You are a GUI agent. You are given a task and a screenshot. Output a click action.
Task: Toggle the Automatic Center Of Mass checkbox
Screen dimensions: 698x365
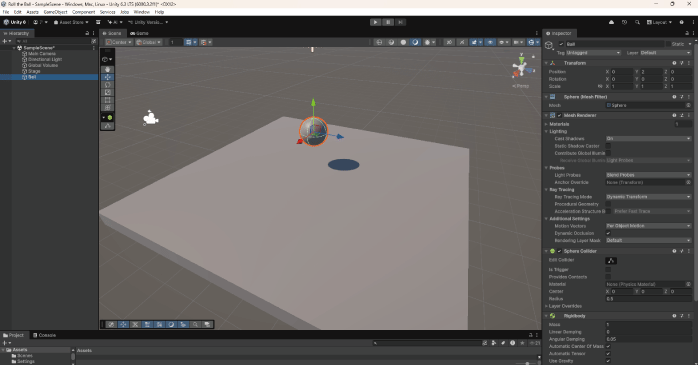coord(608,346)
